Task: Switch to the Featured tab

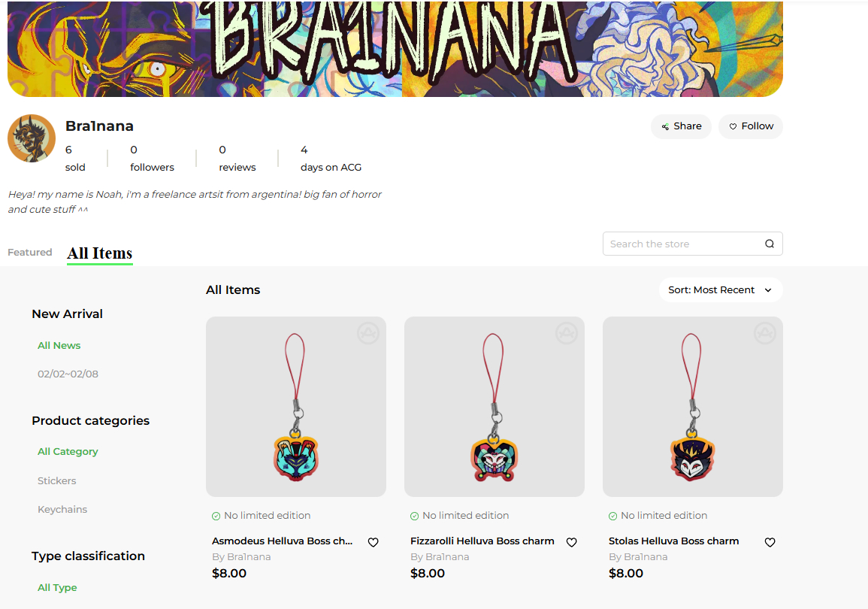Action: coord(30,253)
